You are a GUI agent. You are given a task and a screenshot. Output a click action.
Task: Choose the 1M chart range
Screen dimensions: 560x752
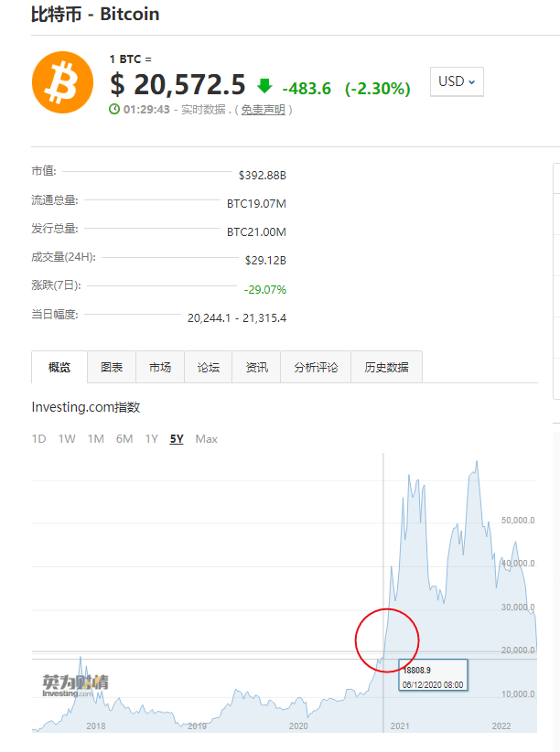(95, 439)
